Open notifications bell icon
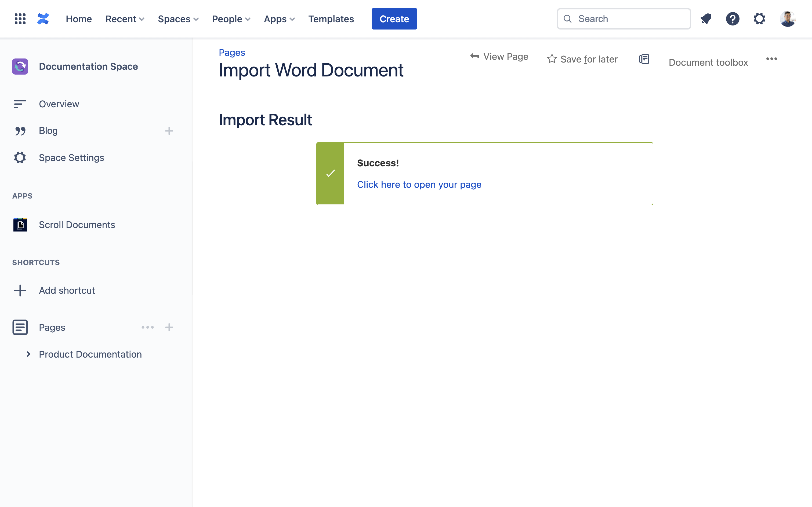 [x=706, y=19]
